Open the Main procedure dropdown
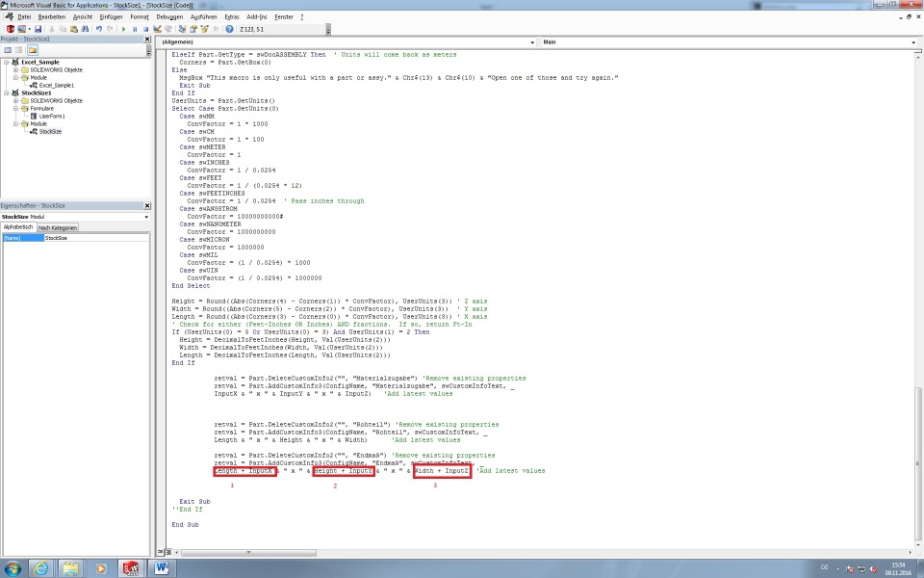The width and height of the screenshot is (924, 578). pos(913,42)
